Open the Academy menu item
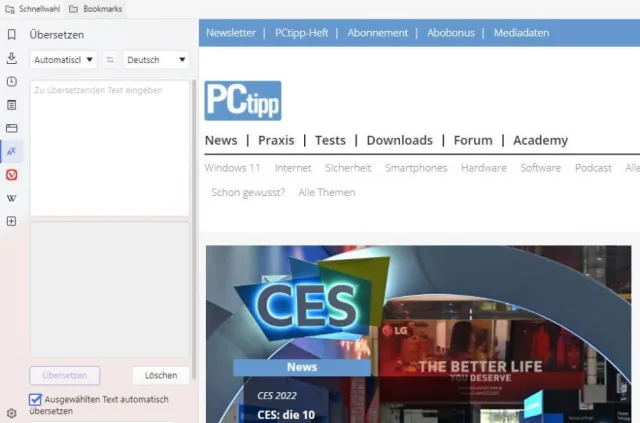The width and height of the screenshot is (640, 423). pyautogui.click(x=540, y=140)
